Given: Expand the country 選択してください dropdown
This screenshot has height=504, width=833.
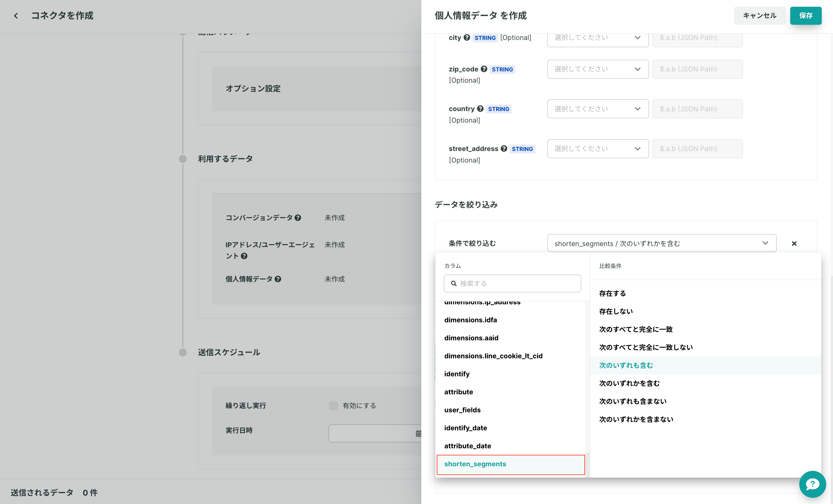Looking at the screenshot, I should [598, 109].
